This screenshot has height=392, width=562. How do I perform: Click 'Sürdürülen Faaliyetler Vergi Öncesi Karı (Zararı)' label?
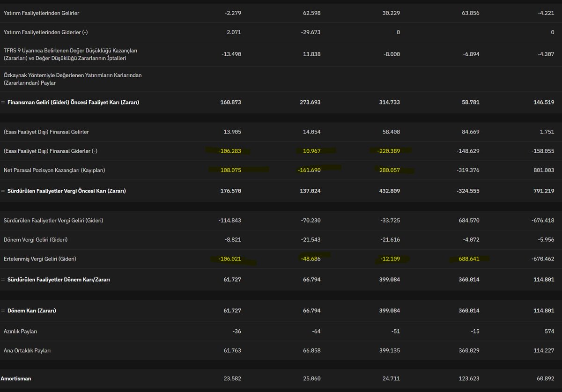67,191
